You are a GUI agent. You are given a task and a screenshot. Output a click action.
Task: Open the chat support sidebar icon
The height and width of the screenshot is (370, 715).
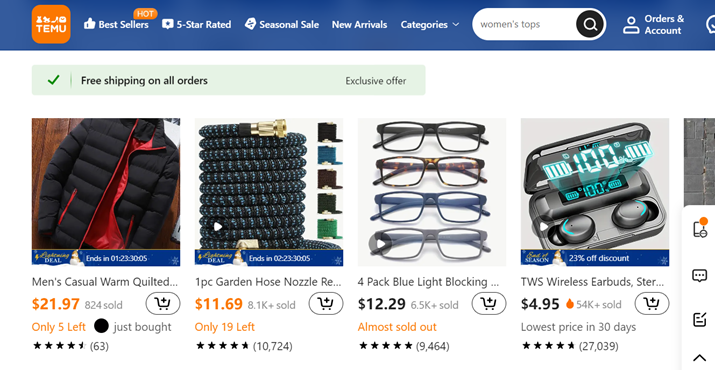coord(699,276)
